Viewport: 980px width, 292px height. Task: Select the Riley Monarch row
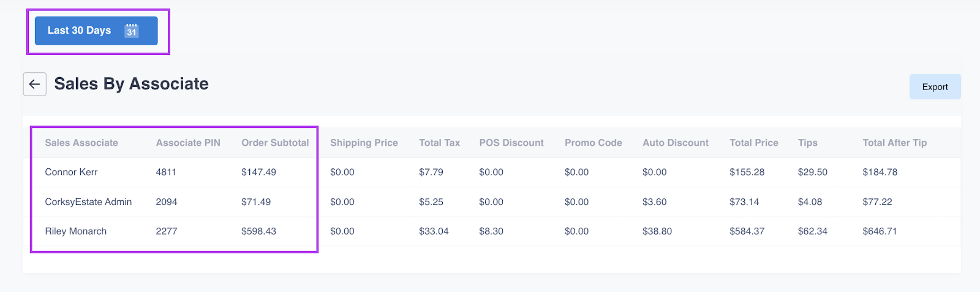76,231
